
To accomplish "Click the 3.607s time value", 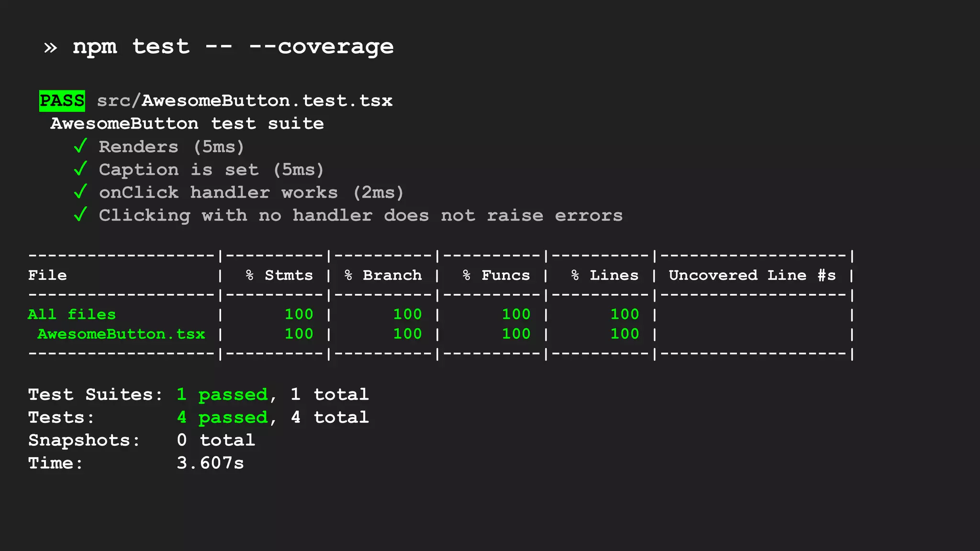I will tap(210, 463).
